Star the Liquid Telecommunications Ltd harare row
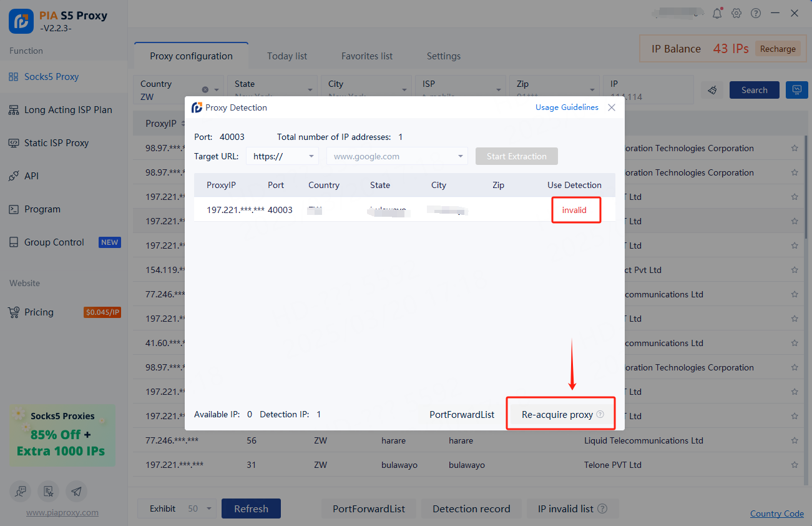The image size is (812, 526). click(795, 440)
